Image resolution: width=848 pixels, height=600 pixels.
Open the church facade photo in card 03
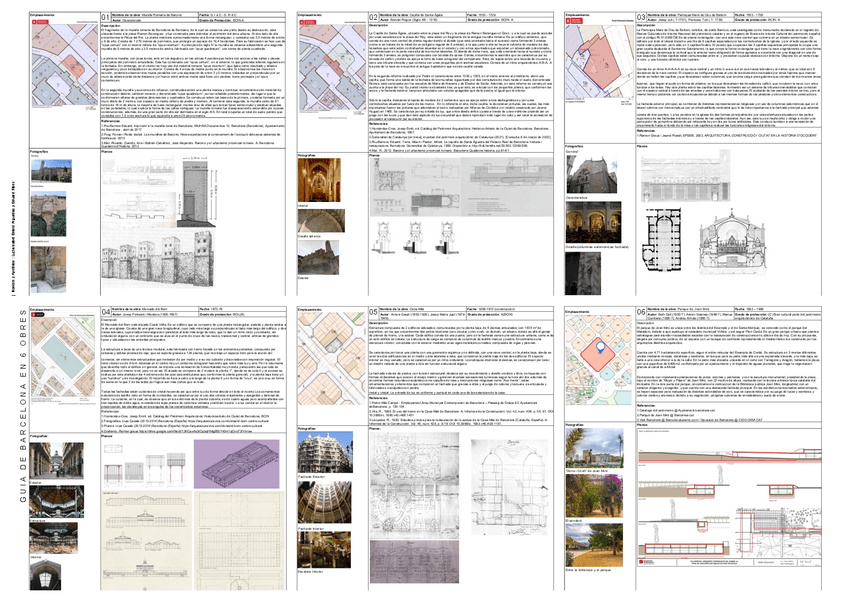[591, 175]
